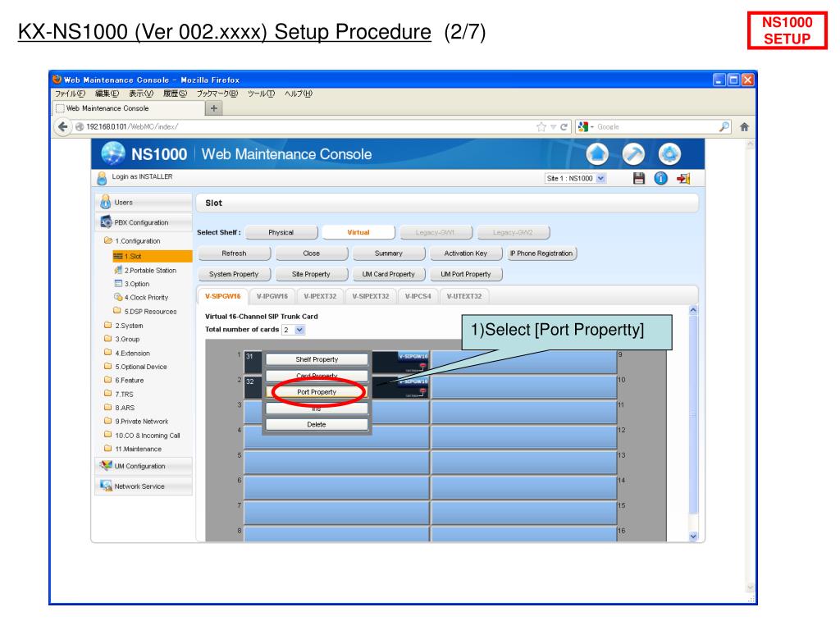Expand the 7.TRS folder
Image resolution: width=840 pixels, height=630 pixels.
coord(118,394)
